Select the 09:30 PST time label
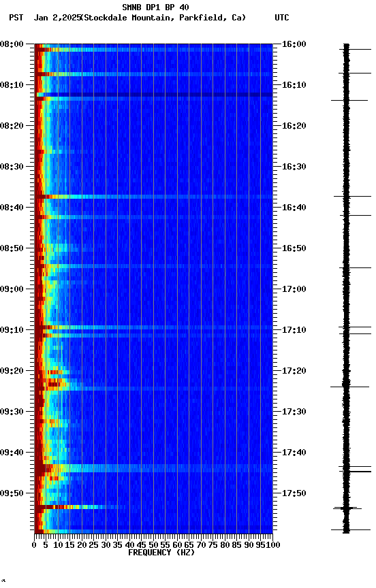376x588 pixels. click(12, 412)
